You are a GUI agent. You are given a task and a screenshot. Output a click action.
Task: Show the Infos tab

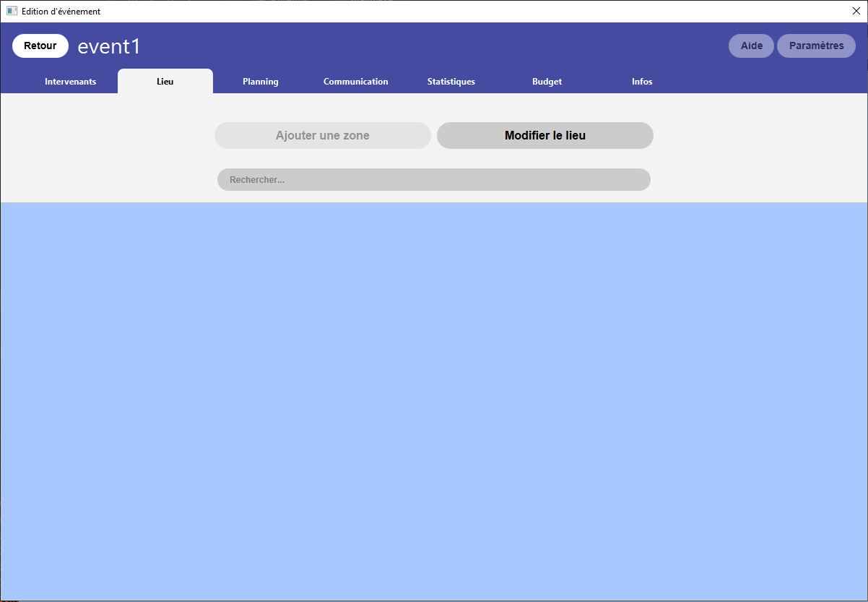642,82
